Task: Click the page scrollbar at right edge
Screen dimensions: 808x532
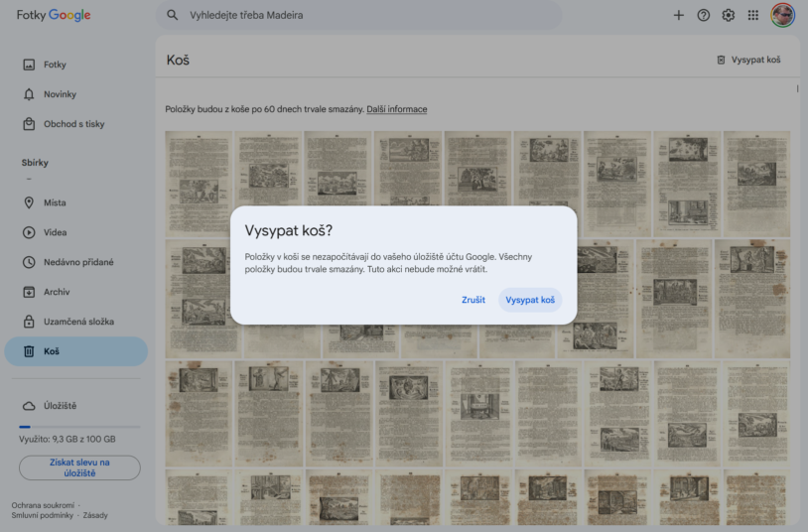Action: point(797,88)
